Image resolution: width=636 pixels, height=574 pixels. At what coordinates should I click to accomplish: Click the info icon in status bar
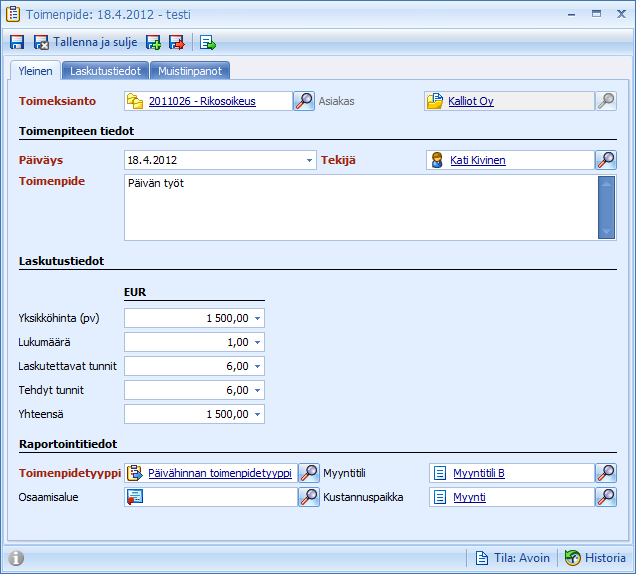[16, 558]
